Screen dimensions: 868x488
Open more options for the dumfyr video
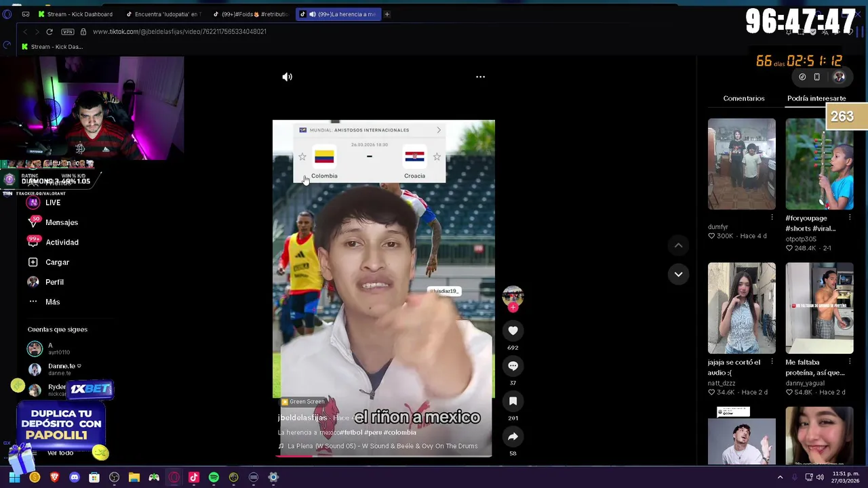pos(772,218)
